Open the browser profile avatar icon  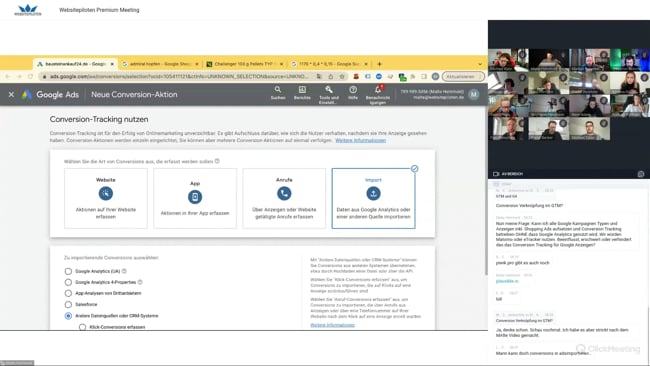(x=435, y=76)
